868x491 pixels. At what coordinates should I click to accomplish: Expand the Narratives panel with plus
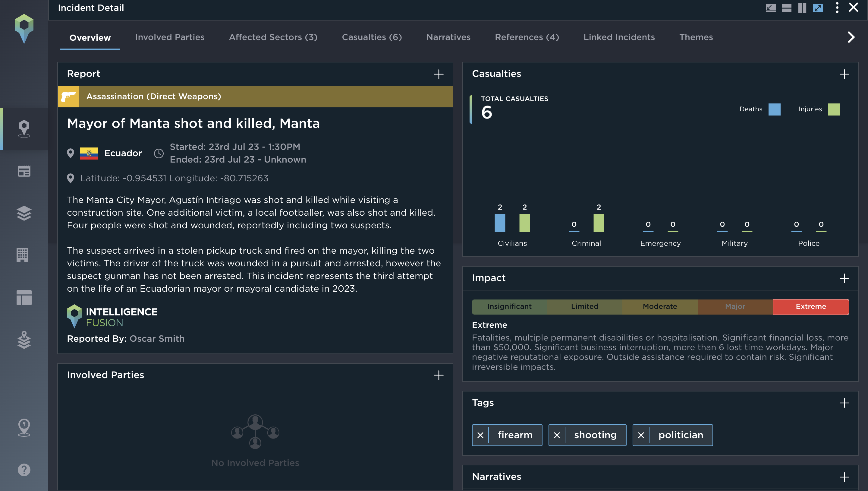coord(844,477)
